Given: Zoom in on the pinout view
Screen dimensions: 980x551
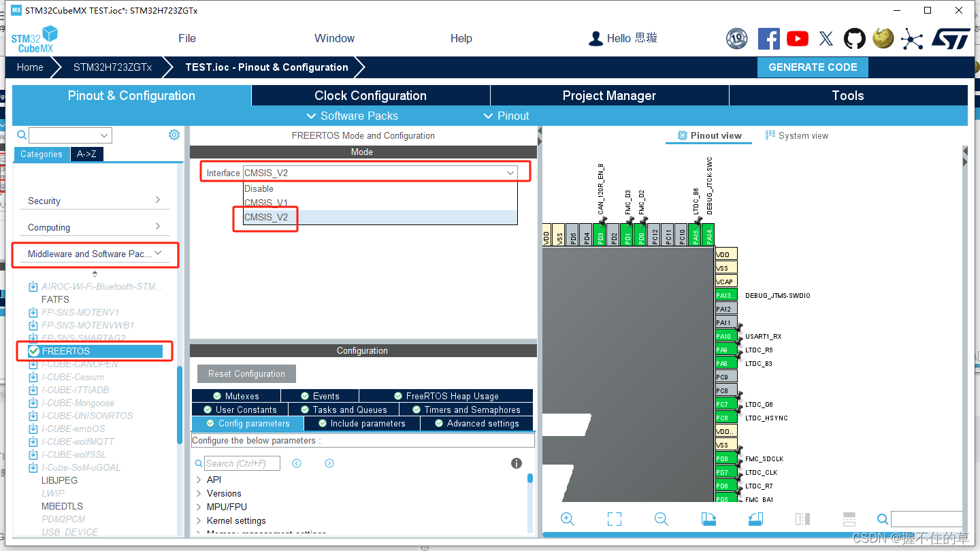Looking at the screenshot, I should (567, 518).
